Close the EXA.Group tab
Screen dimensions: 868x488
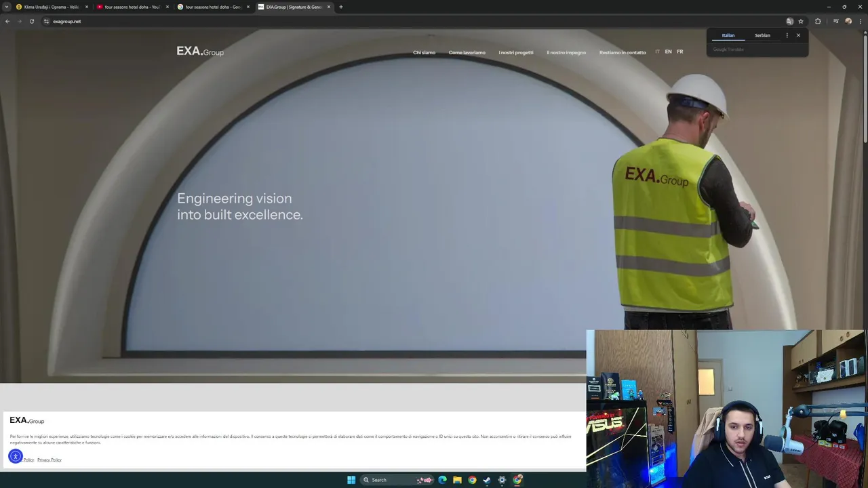329,7
